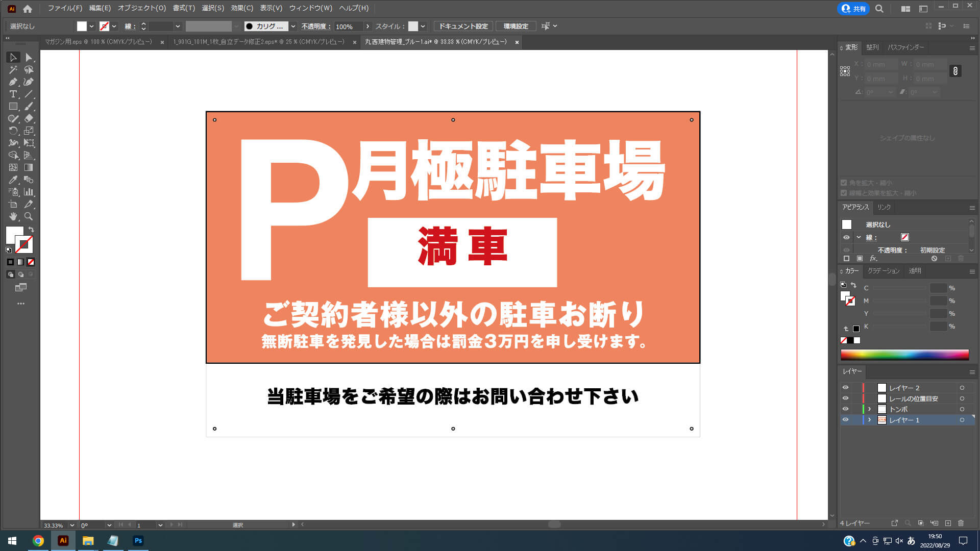
Task: Select the Free Transform tool
Action: coord(29,143)
